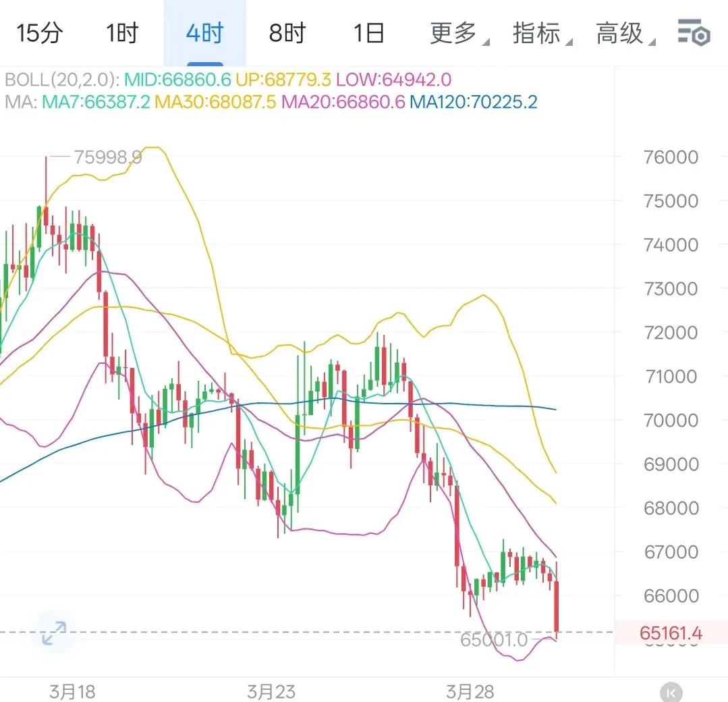Select the 65001.0 low price marker

pyautogui.click(x=494, y=640)
